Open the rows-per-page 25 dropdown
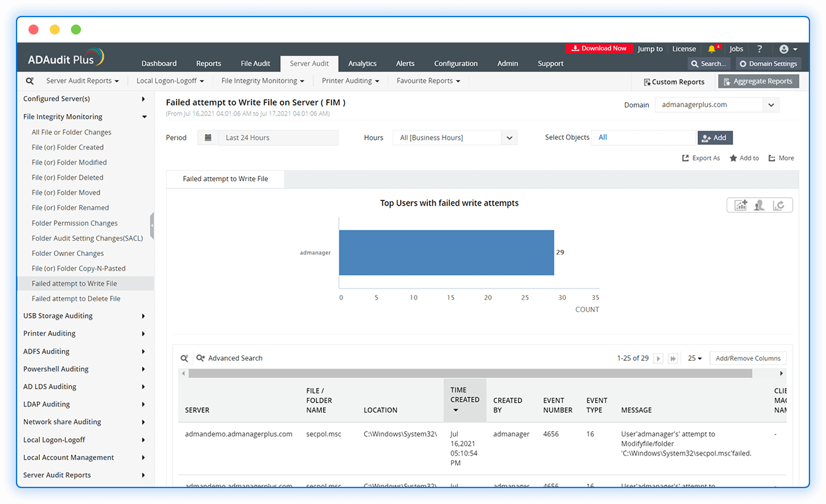This screenshot has height=504, width=826. pyautogui.click(x=695, y=358)
